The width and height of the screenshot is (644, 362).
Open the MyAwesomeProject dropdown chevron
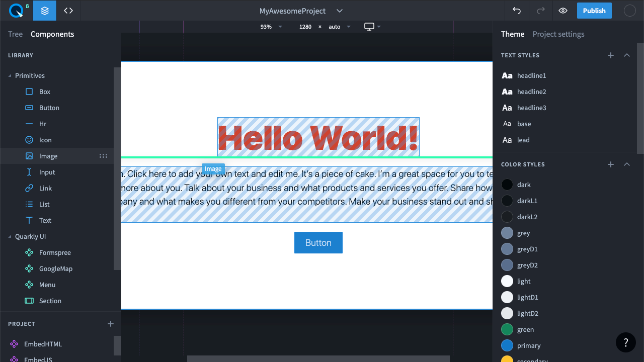(340, 11)
